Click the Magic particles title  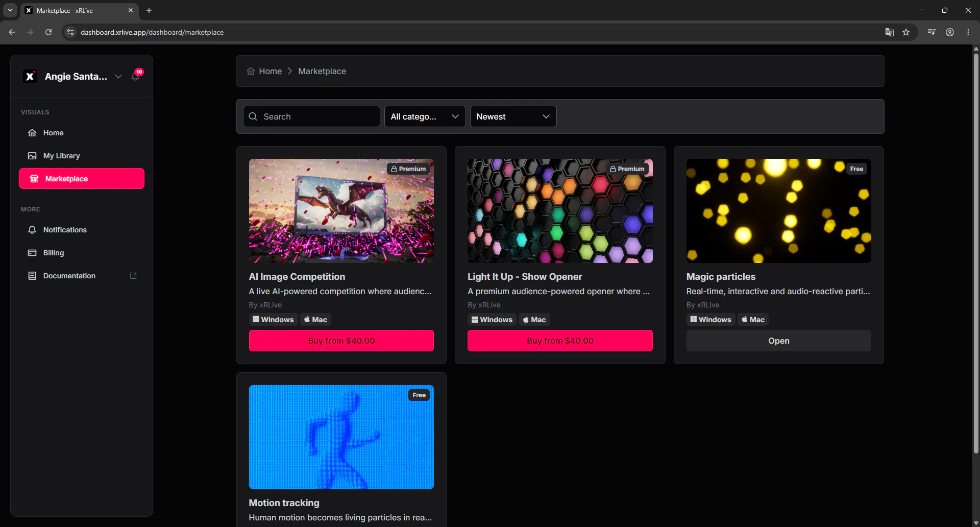tap(721, 276)
